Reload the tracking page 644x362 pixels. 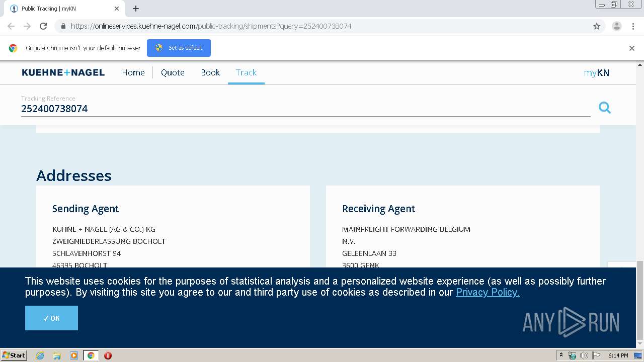43,26
